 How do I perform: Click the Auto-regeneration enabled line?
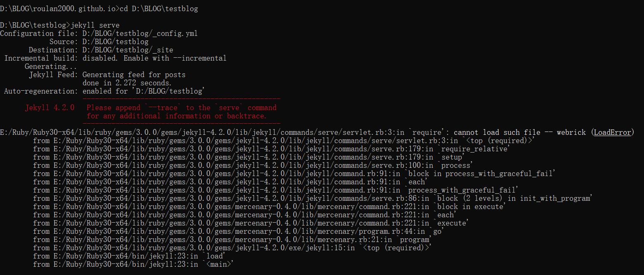[104, 91]
